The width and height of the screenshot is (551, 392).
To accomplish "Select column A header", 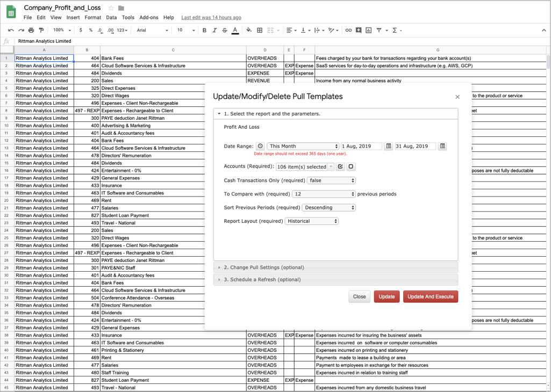I will coord(44,50).
